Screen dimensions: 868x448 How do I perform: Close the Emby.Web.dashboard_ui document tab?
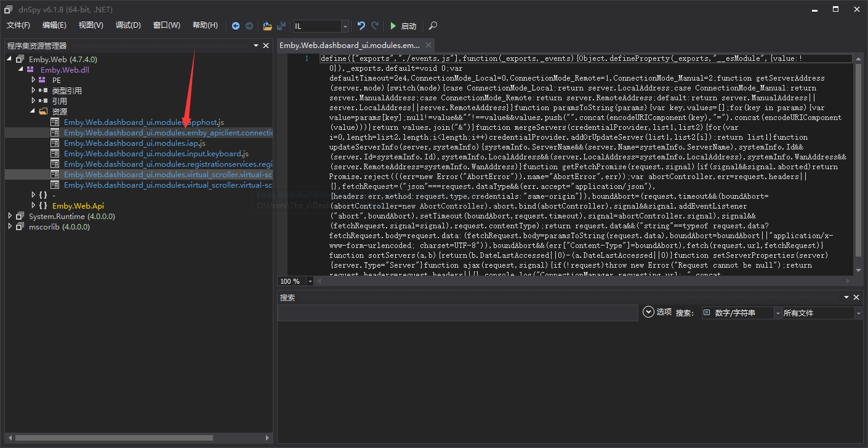click(x=427, y=46)
